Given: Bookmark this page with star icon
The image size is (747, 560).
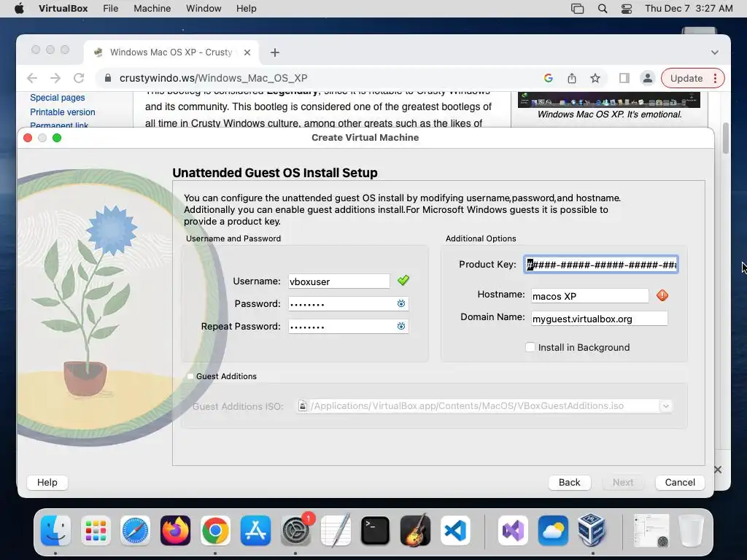Looking at the screenshot, I should [x=595, y=78].
